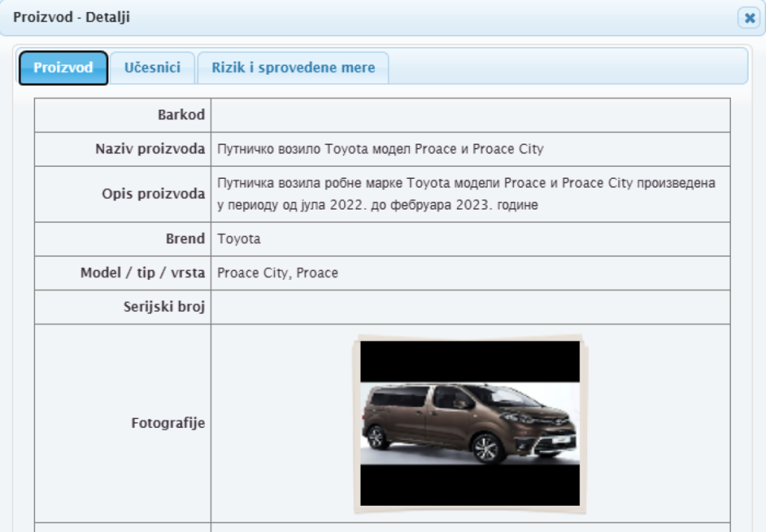Open the Rizik i sprovedene mere tab
Screen dimensions: 766x532
point(292,67)
